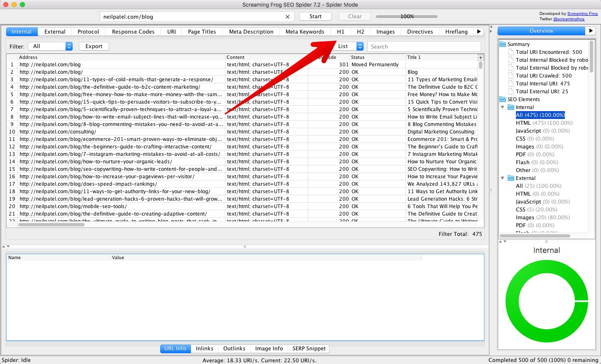Open the H2 tab
601x364 pixels.
point(361,32)
